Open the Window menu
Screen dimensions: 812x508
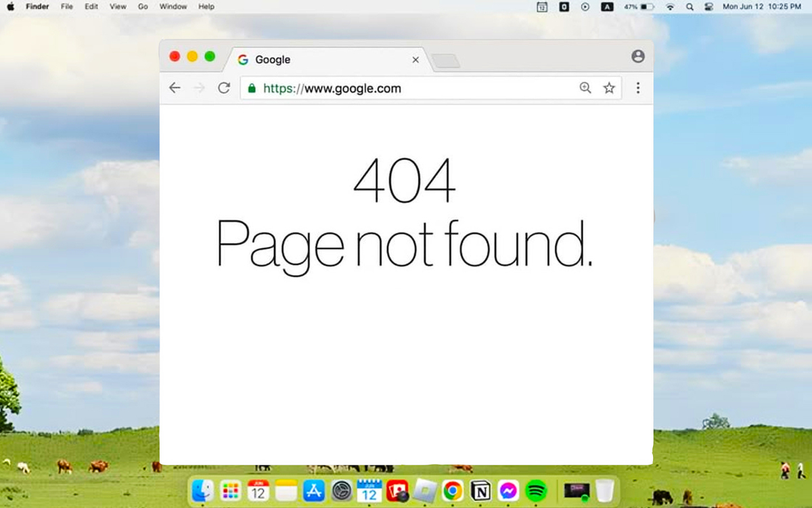point(173,7)
